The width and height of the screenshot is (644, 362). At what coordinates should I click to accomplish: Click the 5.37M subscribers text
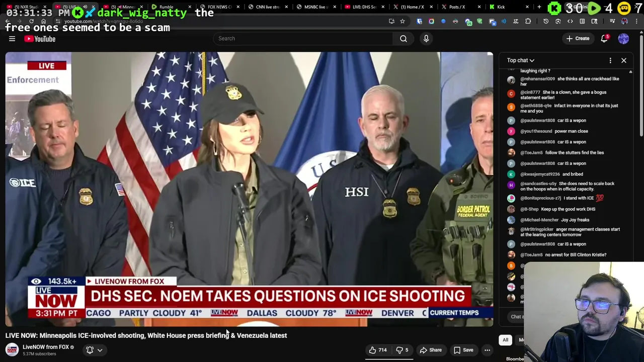pos(39,354)
